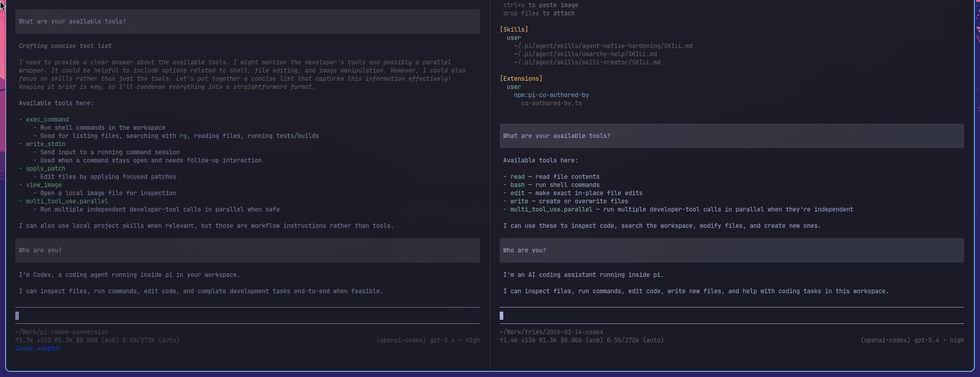Click 'I can use these to inspect code' sentence
Image resolution: width=980 pixels, height=377 pixels.
point(662,226)
